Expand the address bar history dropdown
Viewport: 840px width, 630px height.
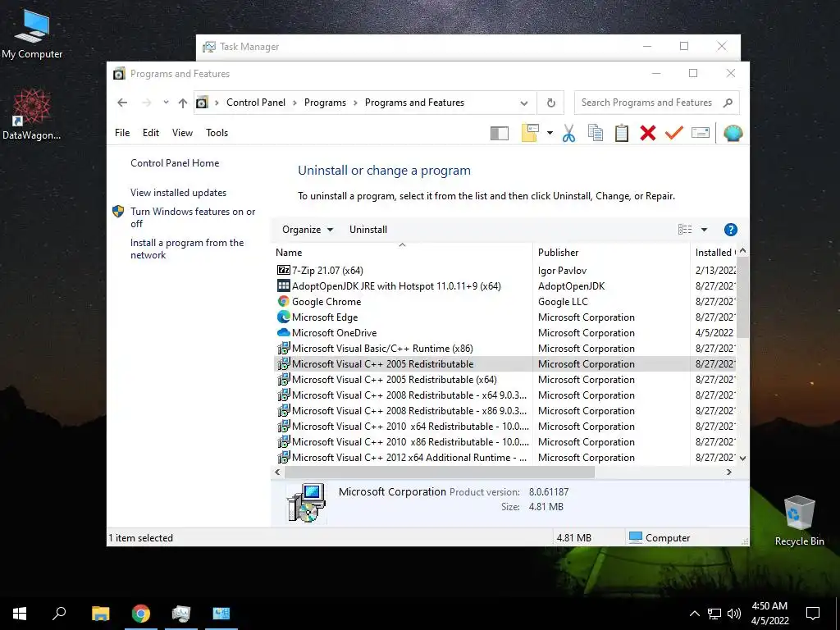click(524, 103)
